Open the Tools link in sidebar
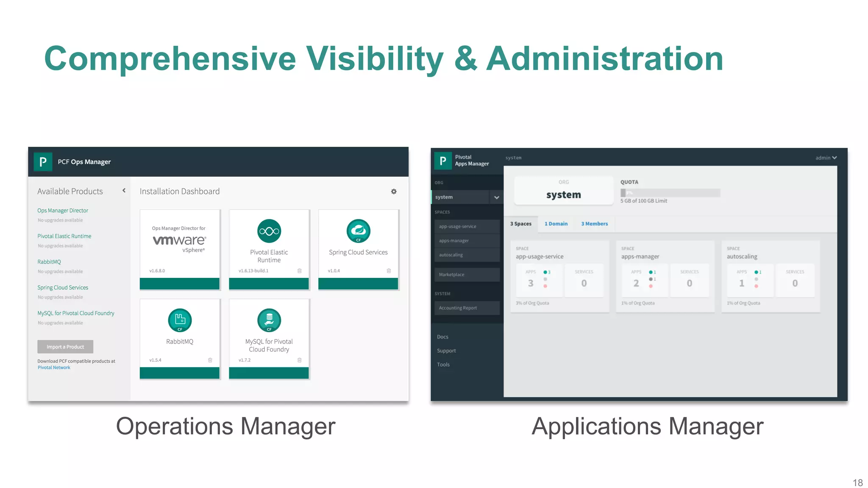868x488 pixels. click(443, 364)
